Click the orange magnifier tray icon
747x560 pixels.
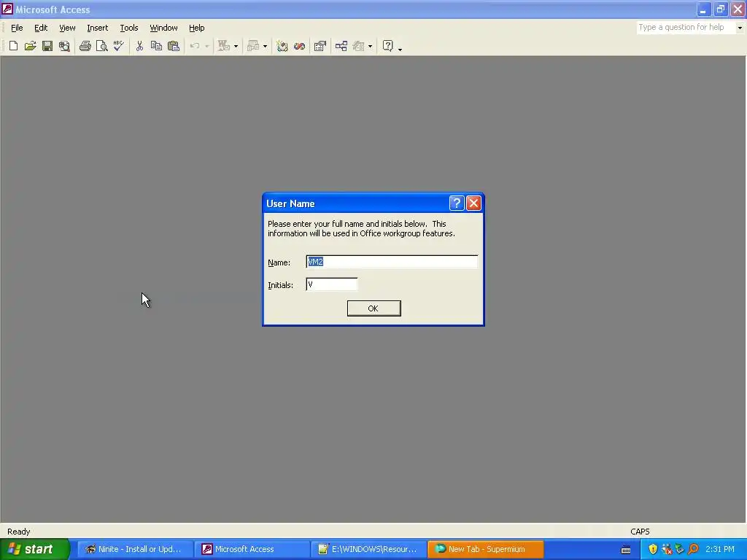[x=693, y=549]
